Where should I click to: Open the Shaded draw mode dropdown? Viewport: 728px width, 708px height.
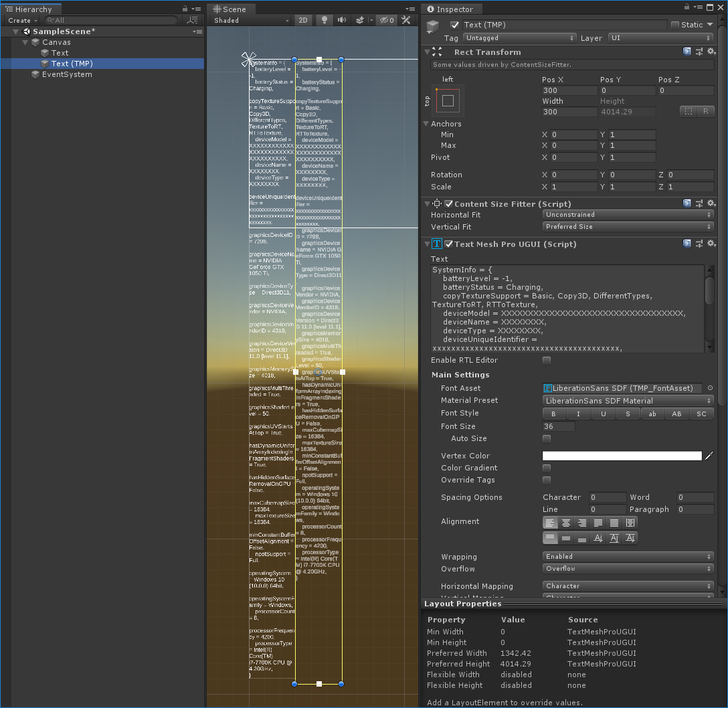250,20
